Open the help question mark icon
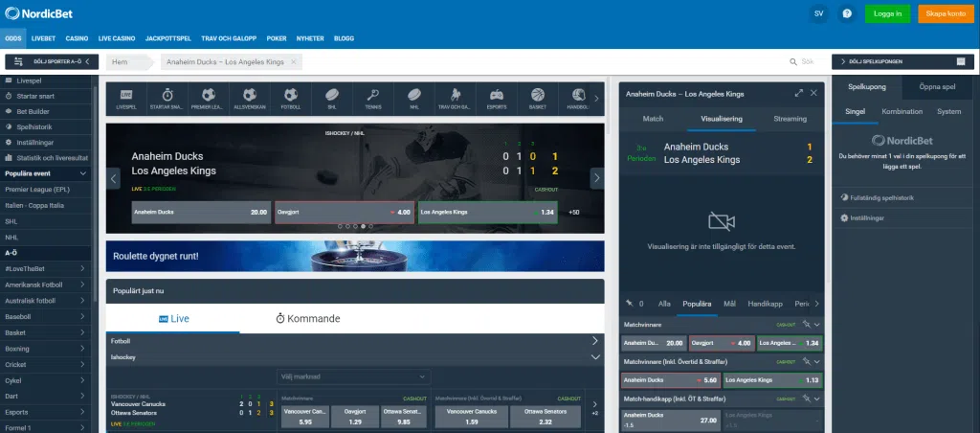 848,13
